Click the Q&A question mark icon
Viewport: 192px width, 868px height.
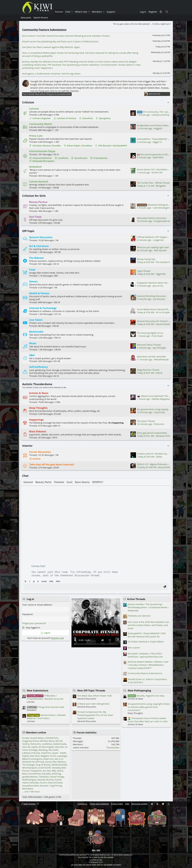coord(25,358)
